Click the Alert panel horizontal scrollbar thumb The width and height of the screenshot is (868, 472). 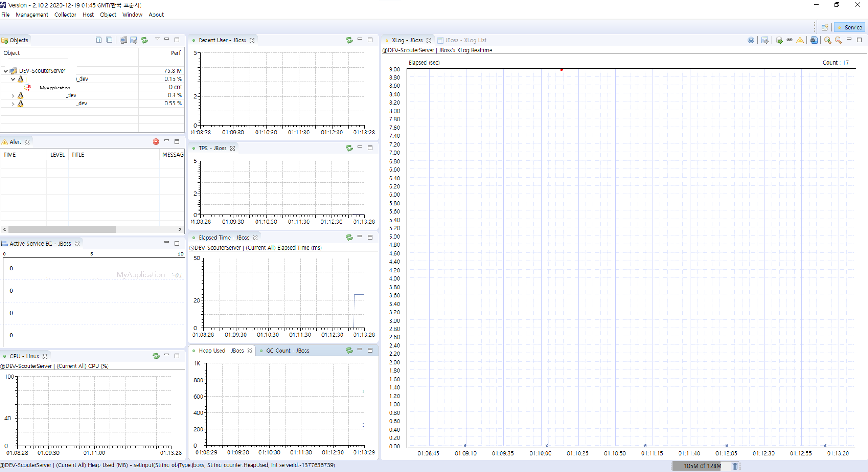(62, 230)
